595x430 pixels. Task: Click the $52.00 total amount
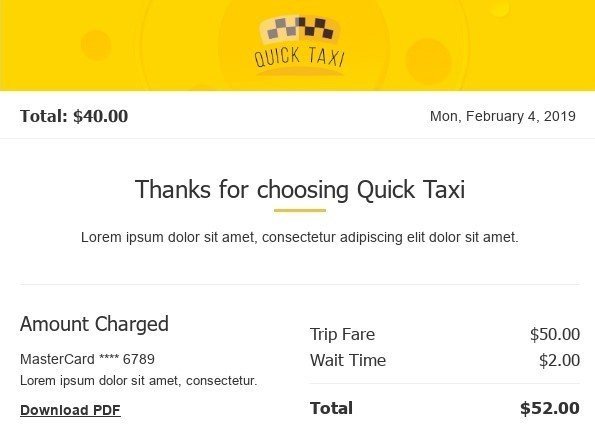click(x=550, y=408)
